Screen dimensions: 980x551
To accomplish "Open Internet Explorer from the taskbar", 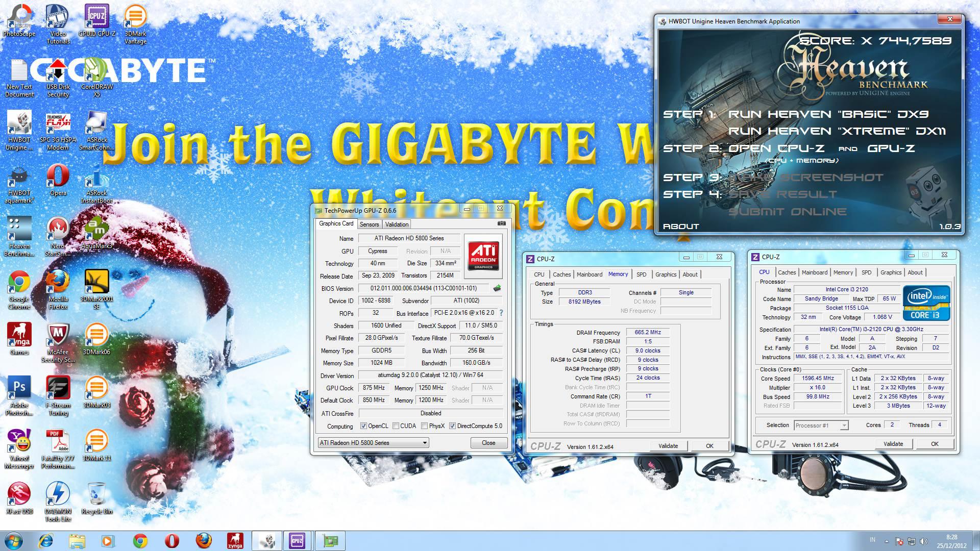I will pyautogui.click(x=45, y=541).
